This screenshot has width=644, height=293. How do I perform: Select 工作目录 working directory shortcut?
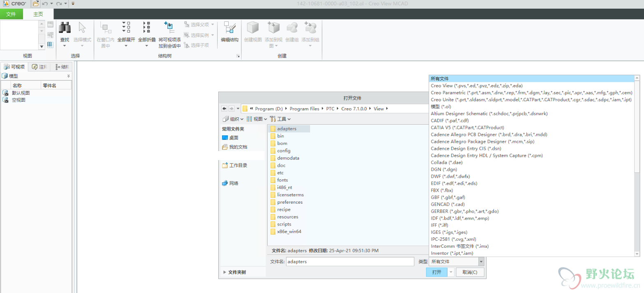pos(235,165)
